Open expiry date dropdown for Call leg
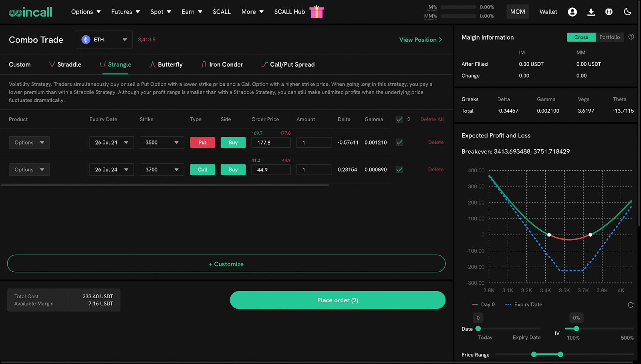 (x=111, y=170)
